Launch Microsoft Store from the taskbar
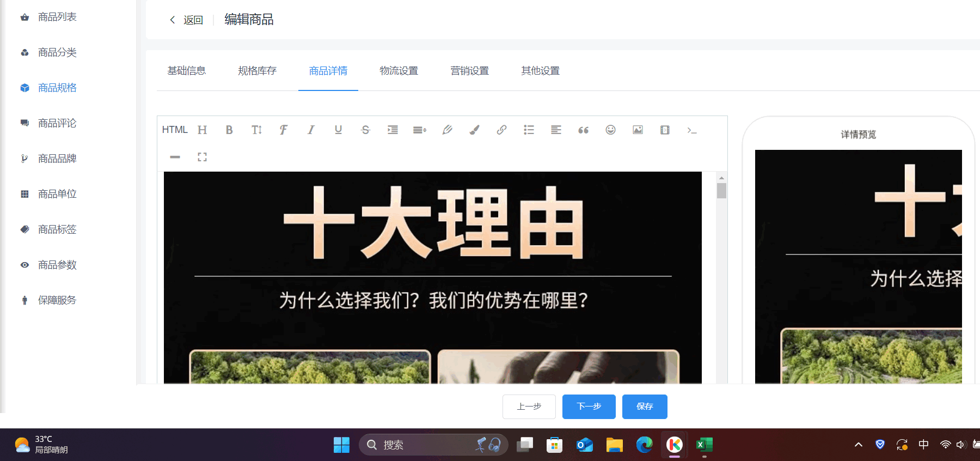The width and height of the screenshot is (980, 461). point(554,445)
